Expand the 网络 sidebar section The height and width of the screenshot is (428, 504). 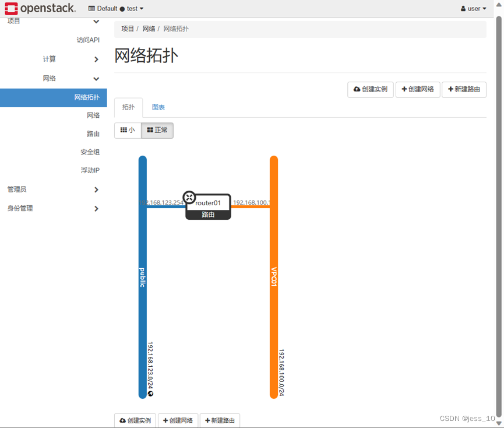(50, 78)
